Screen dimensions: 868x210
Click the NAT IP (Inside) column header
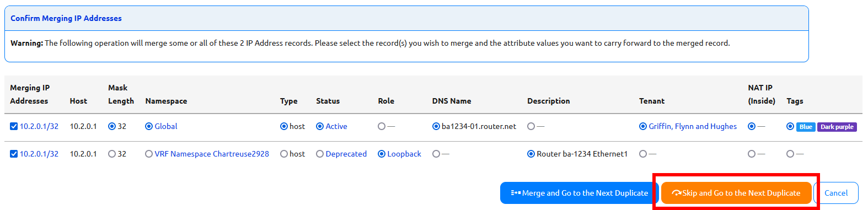pyautogui.click(x=762, y=94)
